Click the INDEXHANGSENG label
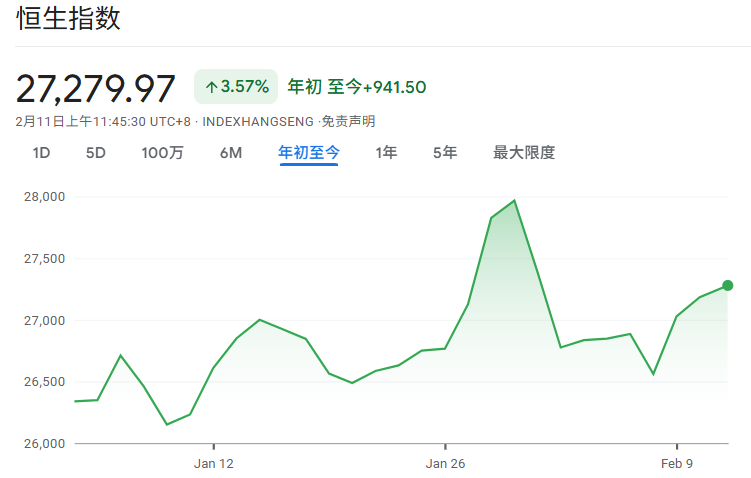Viewport: 751px width, 478px height. (x=258, y=122)
